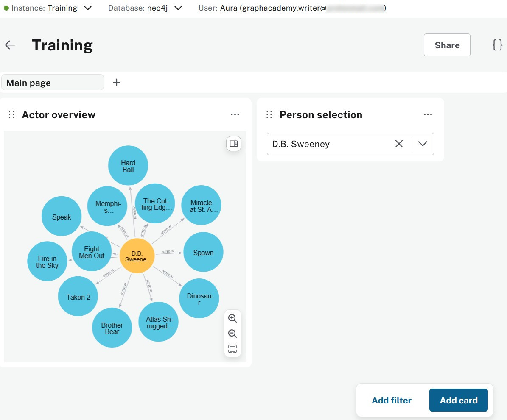507x420 pixels.
Task: Zoom in on the Actor overview graph
Action: tap(232, 318)
